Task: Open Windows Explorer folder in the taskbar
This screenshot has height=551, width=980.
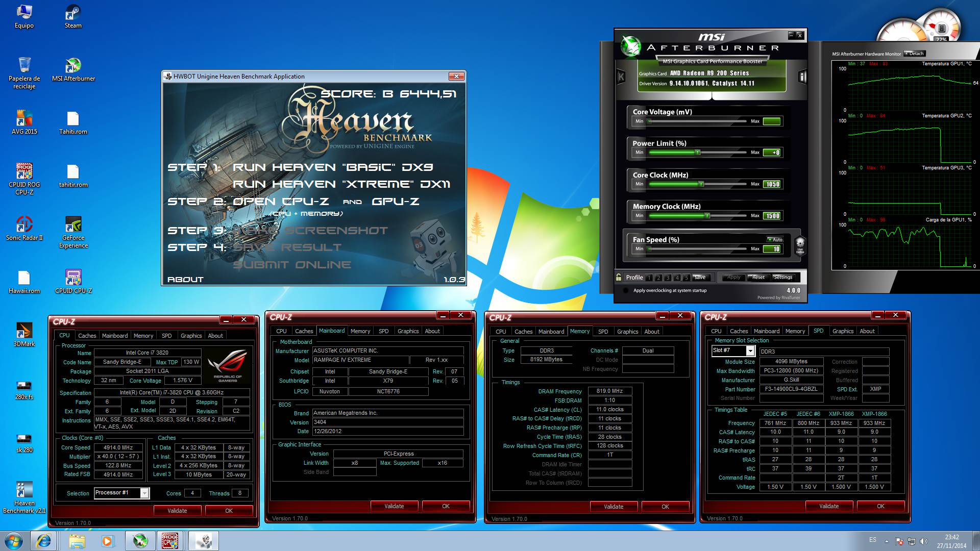Action: 77,541
